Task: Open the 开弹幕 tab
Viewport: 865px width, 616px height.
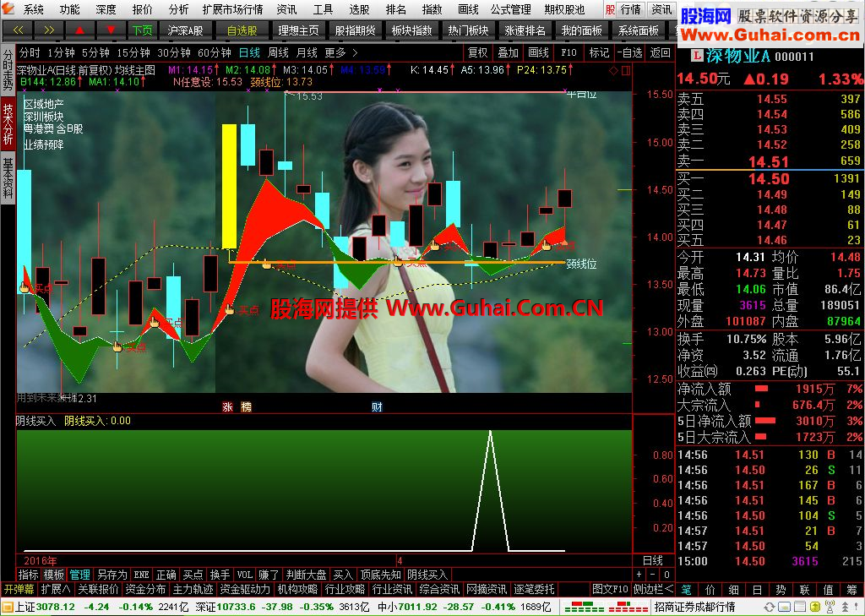Action: point(19,590)
